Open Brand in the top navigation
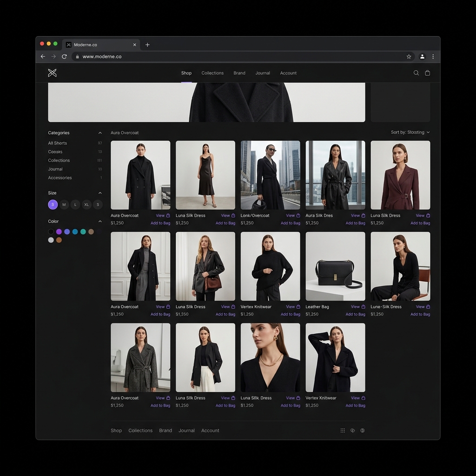This screenshot has height=476, width=476. (239, 73)
